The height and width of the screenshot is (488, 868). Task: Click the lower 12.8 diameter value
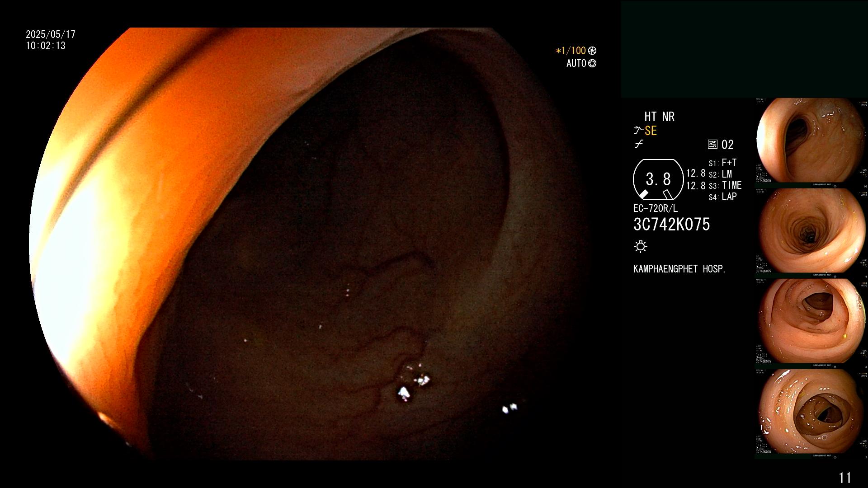[x=696, y=185]
